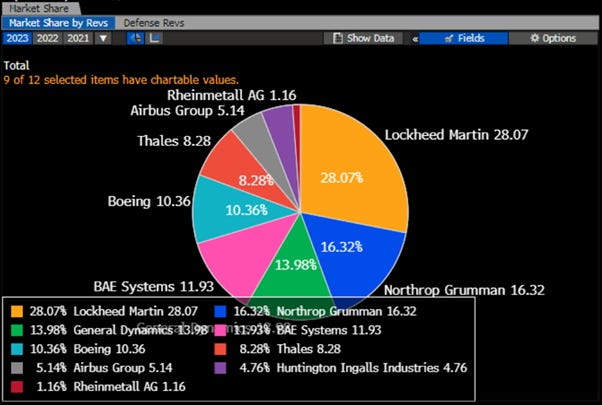Click the 'Thales 8.28' chart label
This screenshot has height=405, width=602.
pyautogui.click(x=174, y=141)
